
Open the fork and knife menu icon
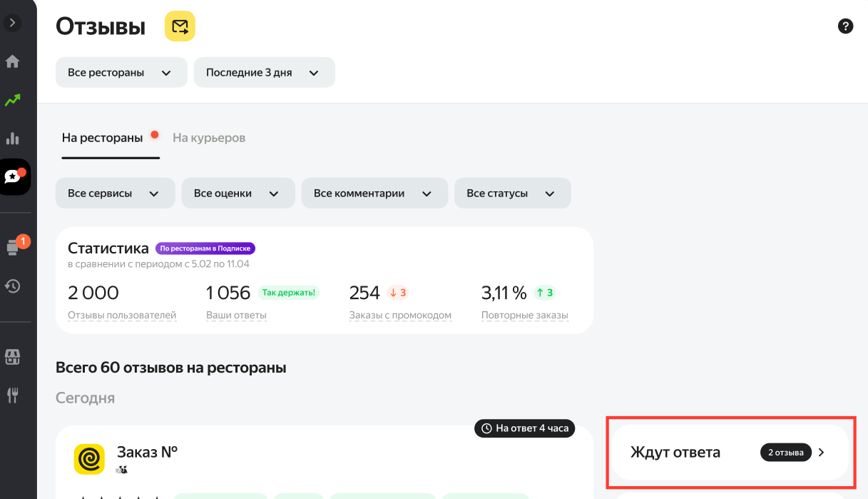coord(12,395)
